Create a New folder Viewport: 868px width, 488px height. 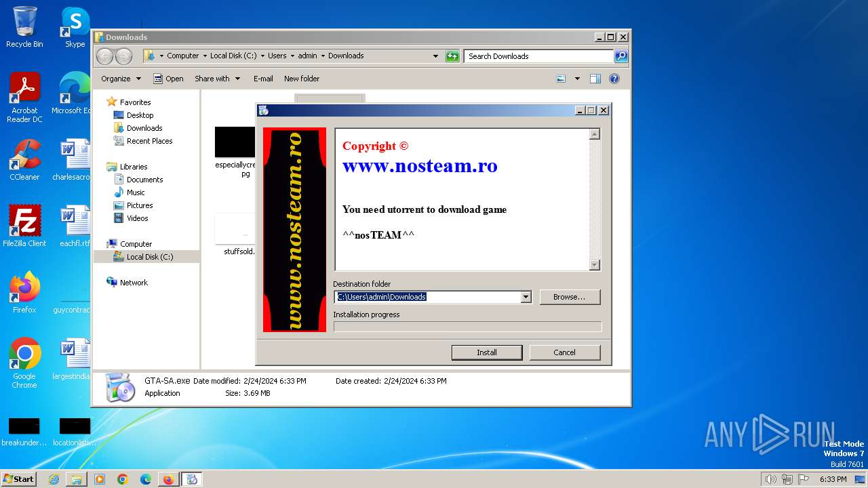point(302,79)
